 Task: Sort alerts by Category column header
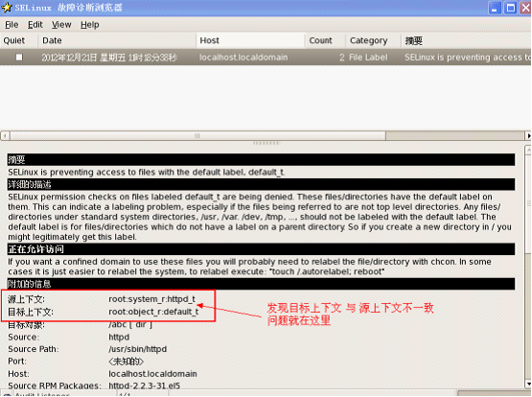[373, 40]
